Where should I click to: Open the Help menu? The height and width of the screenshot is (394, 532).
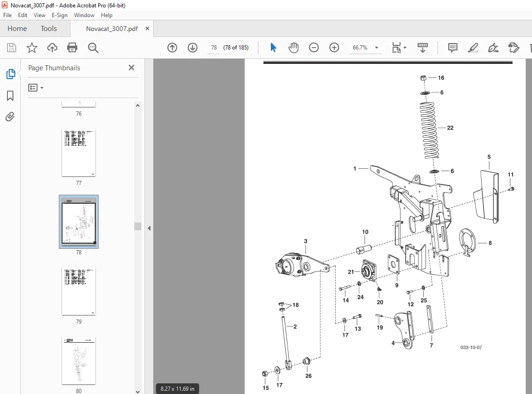[x=106, y=15]
